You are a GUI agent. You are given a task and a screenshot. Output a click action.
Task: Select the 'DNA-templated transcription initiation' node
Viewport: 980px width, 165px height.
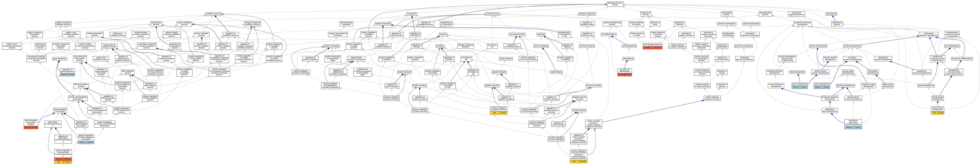pyautogui.click(x=31, y=124)
